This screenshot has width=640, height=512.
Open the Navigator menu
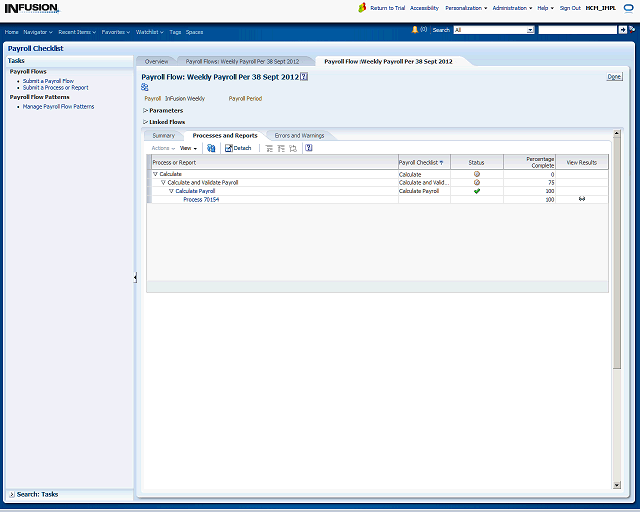(38, 31)
